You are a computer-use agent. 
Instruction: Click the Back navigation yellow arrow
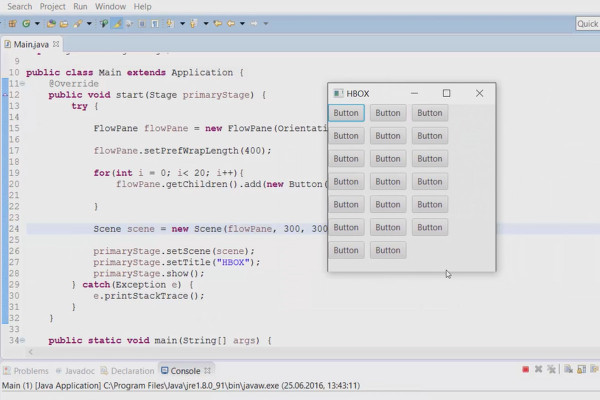pyautogui.click(x=231, y=24)
